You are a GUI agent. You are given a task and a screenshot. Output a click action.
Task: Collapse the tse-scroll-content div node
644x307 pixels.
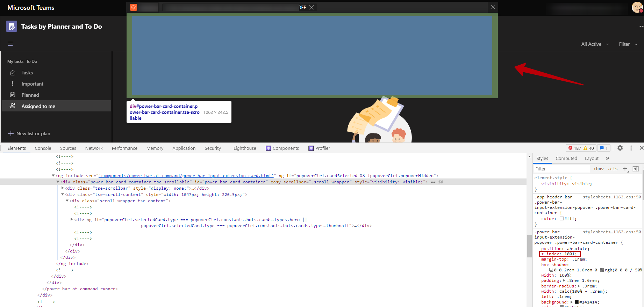pyautogui.click(x=63, y=195)
